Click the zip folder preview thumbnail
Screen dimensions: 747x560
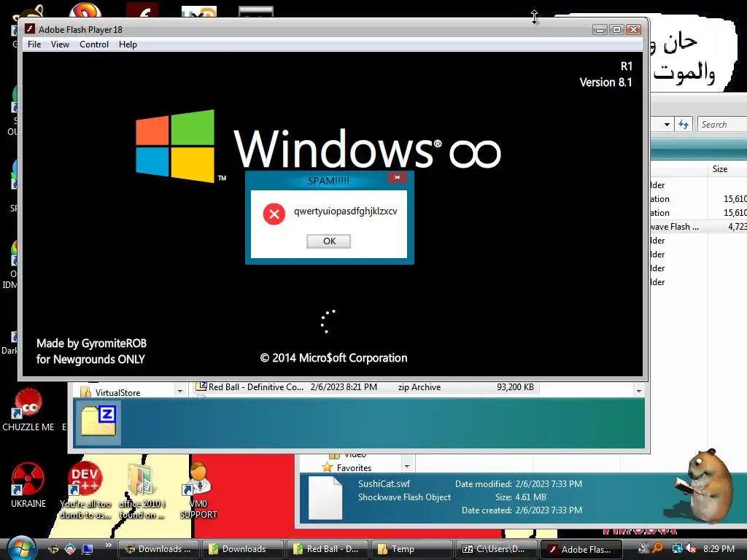tap(98, 422)
